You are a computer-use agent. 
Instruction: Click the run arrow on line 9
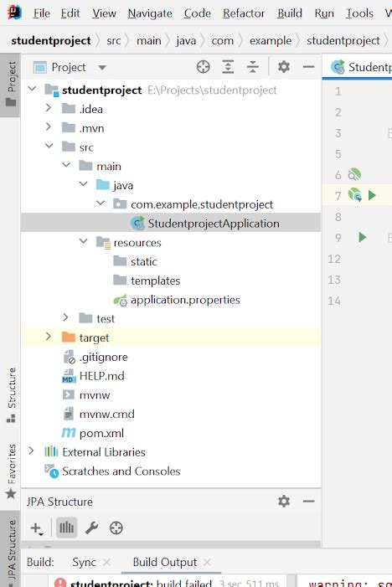362,237
